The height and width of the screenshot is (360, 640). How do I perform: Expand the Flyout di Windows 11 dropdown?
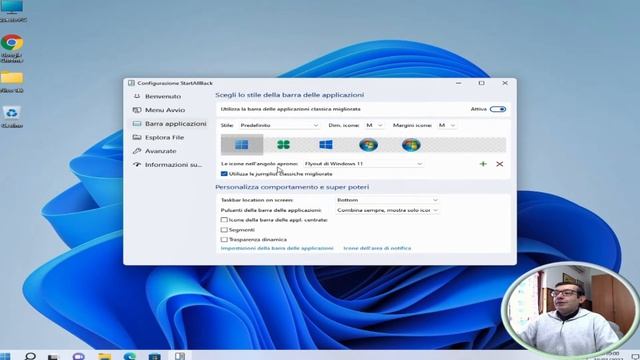(x=363, y=164)
